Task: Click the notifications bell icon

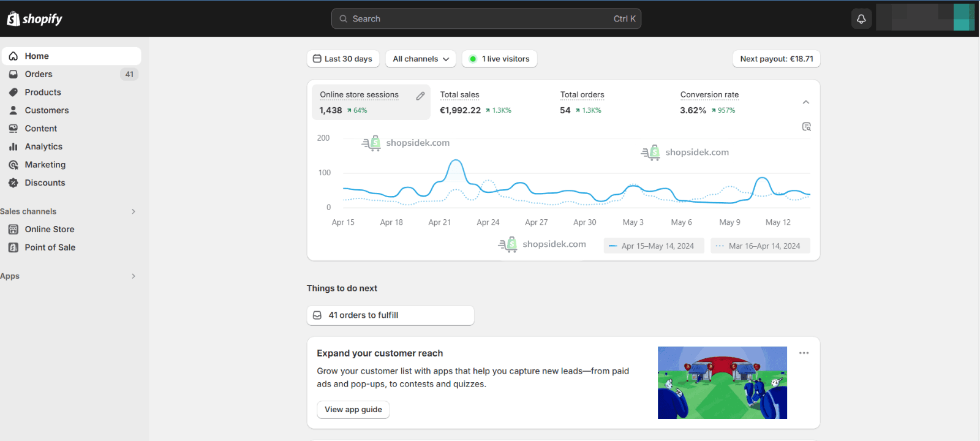Action: click(861, 19)
